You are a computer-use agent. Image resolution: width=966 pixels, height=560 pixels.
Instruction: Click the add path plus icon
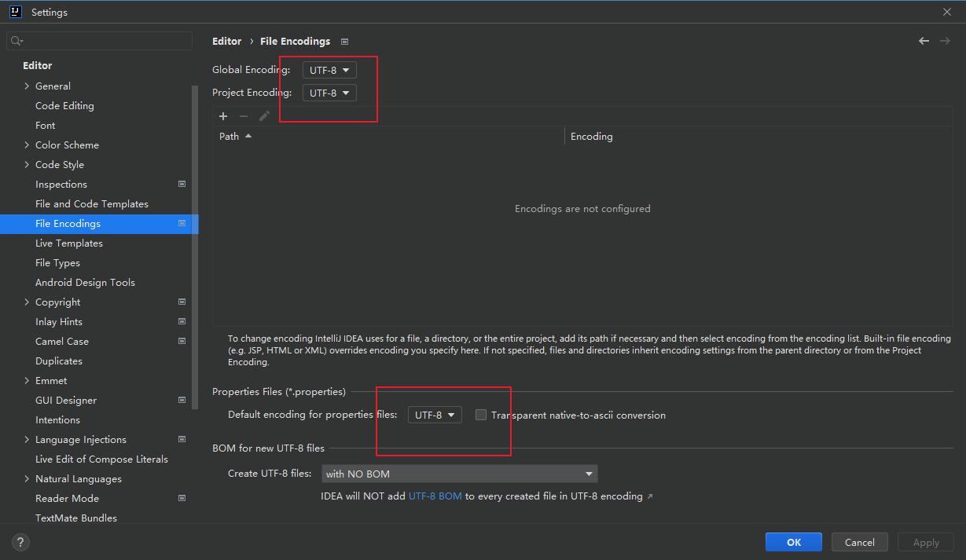[223, 116]
